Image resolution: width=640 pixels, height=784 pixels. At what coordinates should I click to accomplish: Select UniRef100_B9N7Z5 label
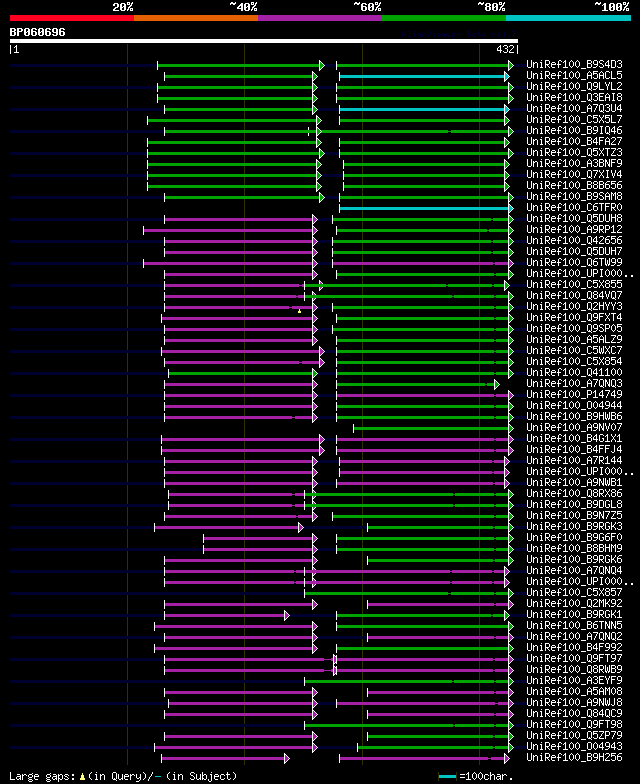click(x=574, y=516)
